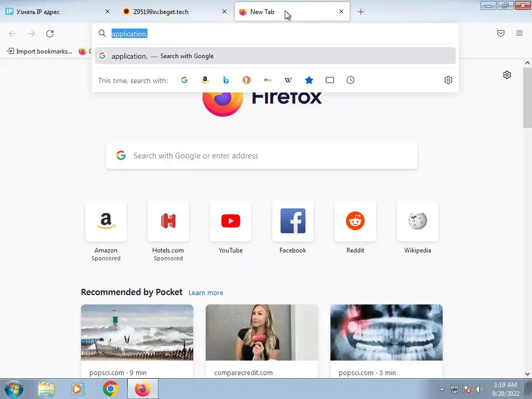Viewport: 532px width, 399px height.
Task: Open the Firefox application menu
Action: coord(520,33)
